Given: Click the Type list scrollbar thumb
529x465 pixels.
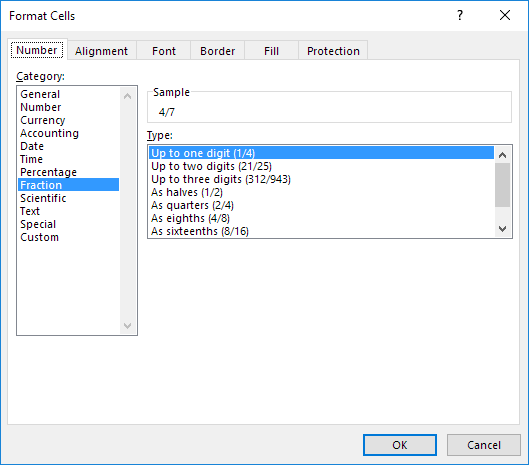Looking at the screenshot, I should pyautogui.click(x=502, y=185).
